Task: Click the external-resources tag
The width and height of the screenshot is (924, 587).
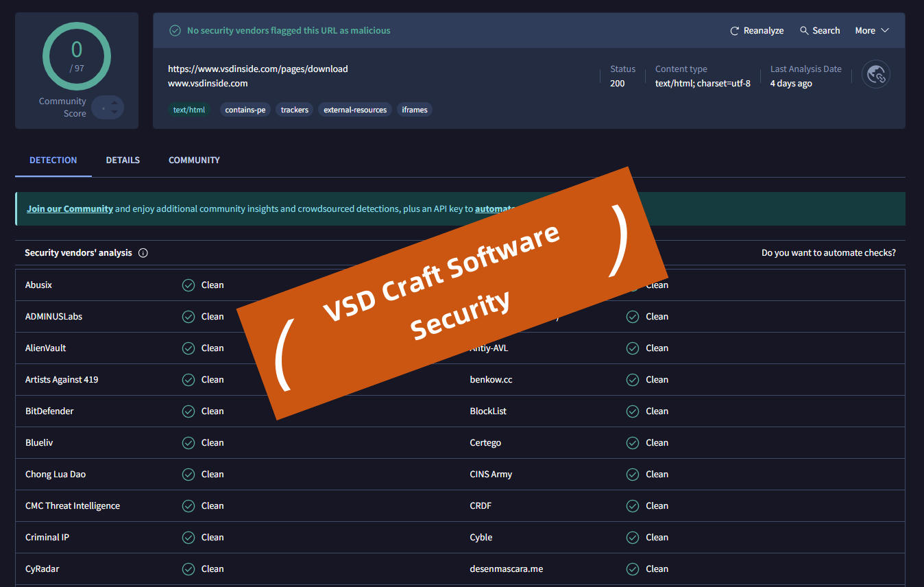Action: pyautogui.click(x=355, y=110)
